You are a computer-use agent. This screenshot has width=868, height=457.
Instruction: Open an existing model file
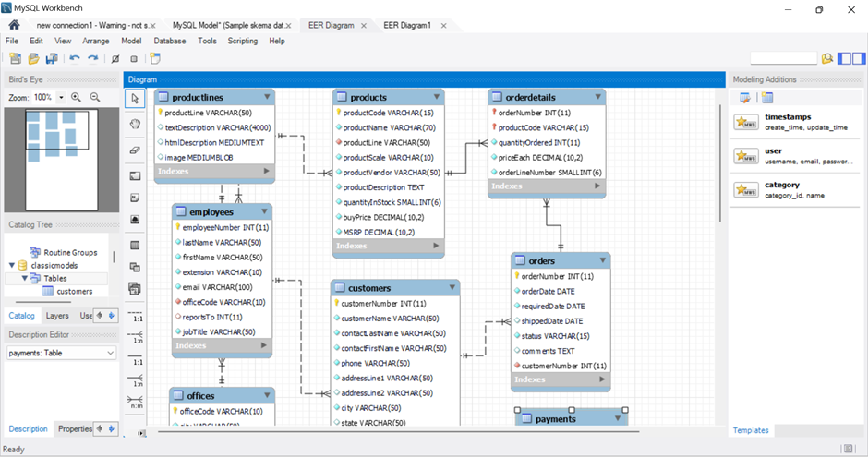34,59
